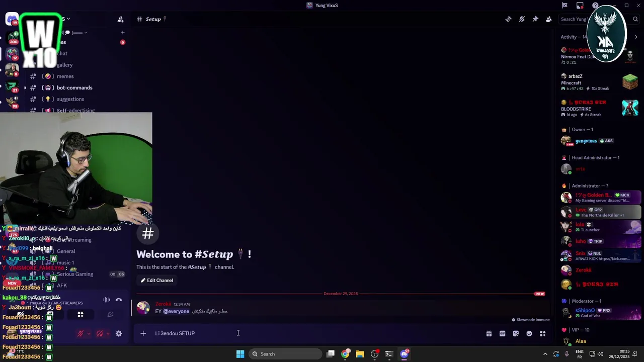Open User Settings gear
This screenshot has height=362, width=644.
[x=119, y=333]
